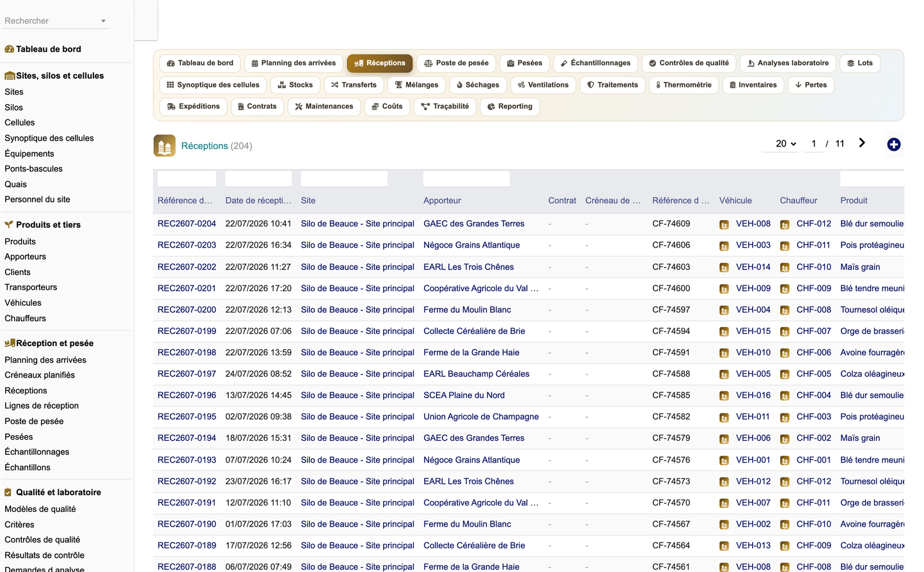924x572 pixels.
Task: Open reception REC2607-0204
Action: click(x=187, y=224)
